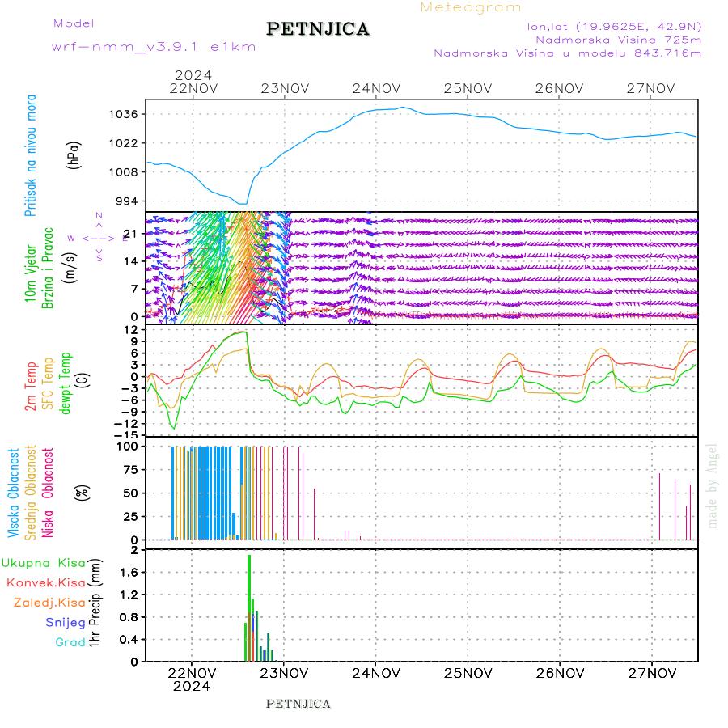Click the pressure minimum on the blue curve
The image size is (728, 728).
pos(243,203)
